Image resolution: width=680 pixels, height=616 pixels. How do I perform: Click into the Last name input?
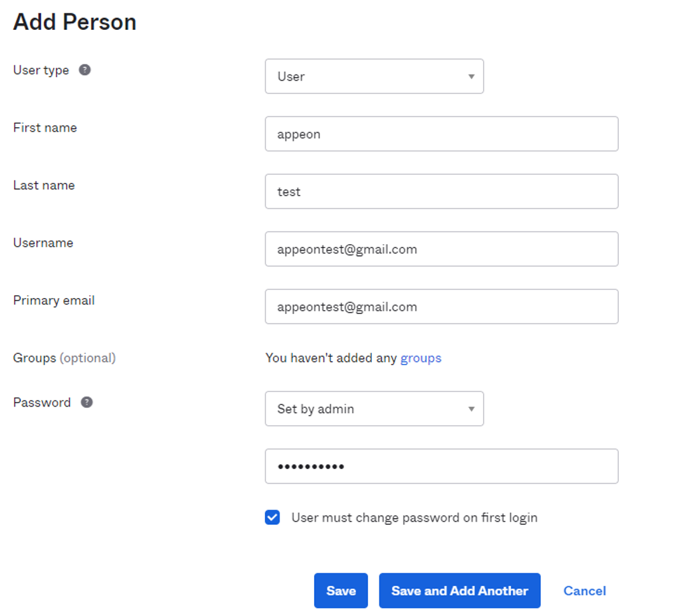441,192
